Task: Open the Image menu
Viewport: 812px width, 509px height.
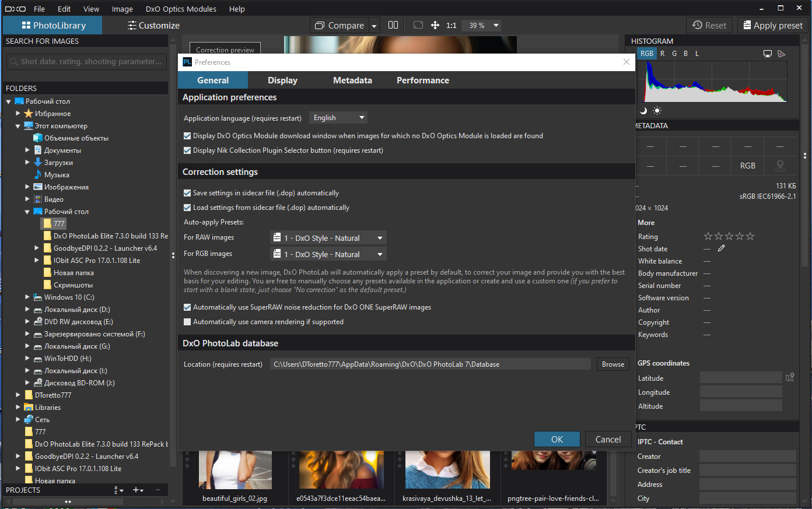Action: pos(122,9)
